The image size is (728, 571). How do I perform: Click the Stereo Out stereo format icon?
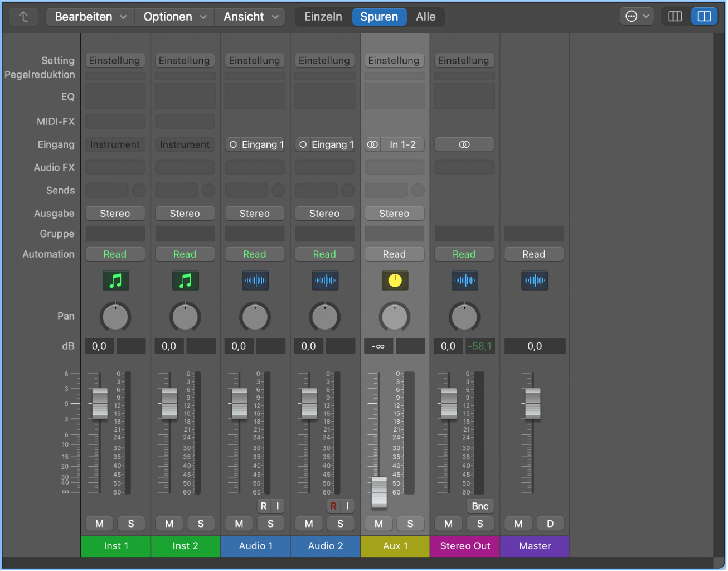pyautogui.click(x=464, y=144)
